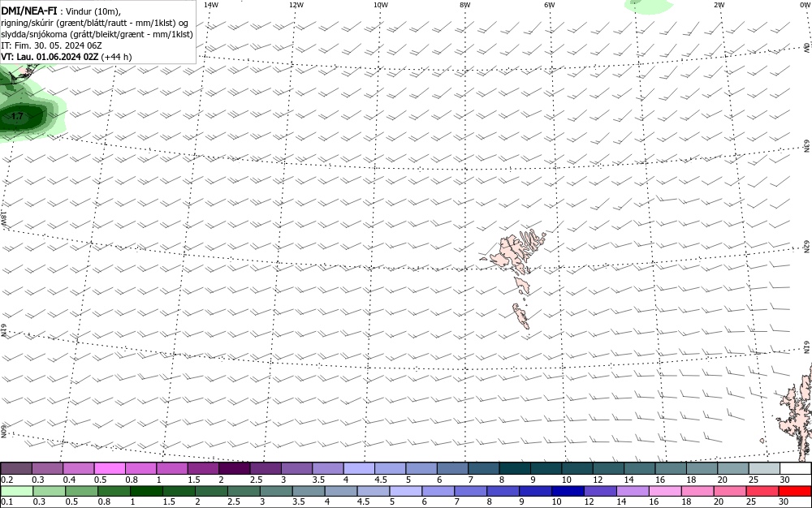Pick the bright red swatch labeled 30

click(795, 491)
